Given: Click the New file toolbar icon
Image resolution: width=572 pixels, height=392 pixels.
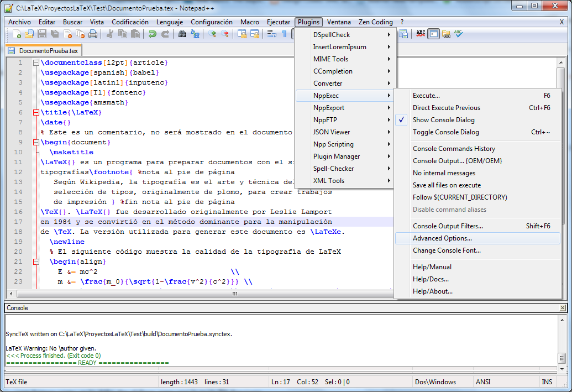Looking at the screenshot, I should (17, 34).
